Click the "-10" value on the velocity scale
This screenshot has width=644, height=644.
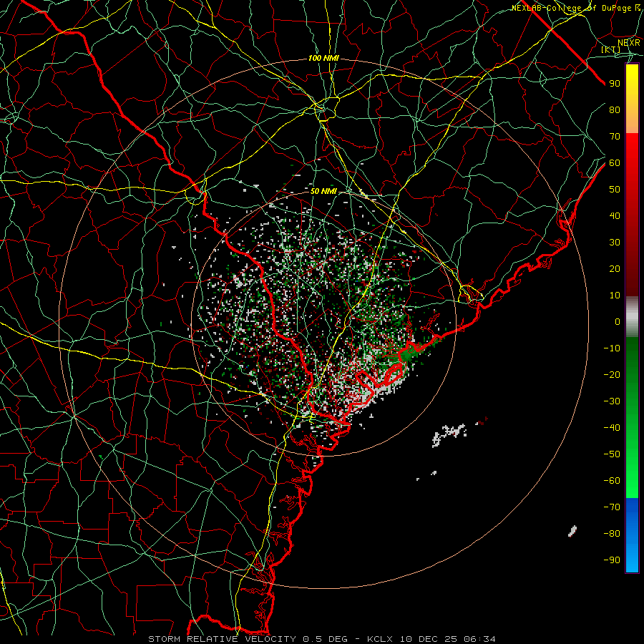click(x=612, y=348)
